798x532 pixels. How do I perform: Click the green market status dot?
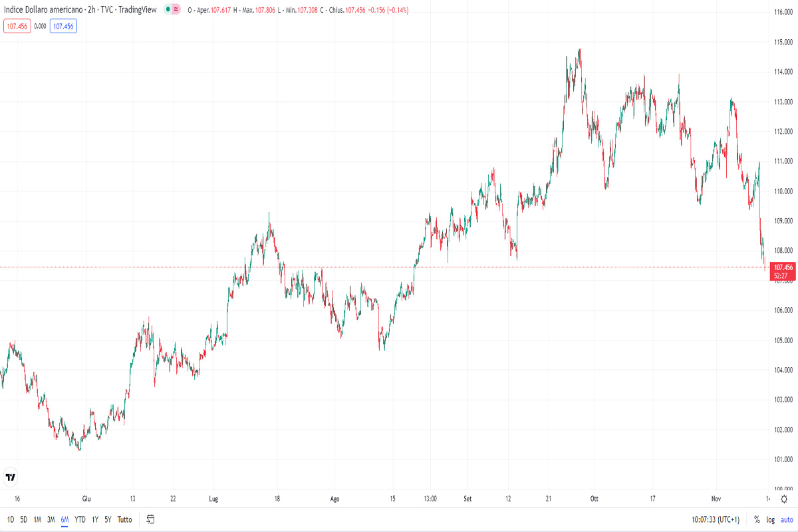coord(169,9)
